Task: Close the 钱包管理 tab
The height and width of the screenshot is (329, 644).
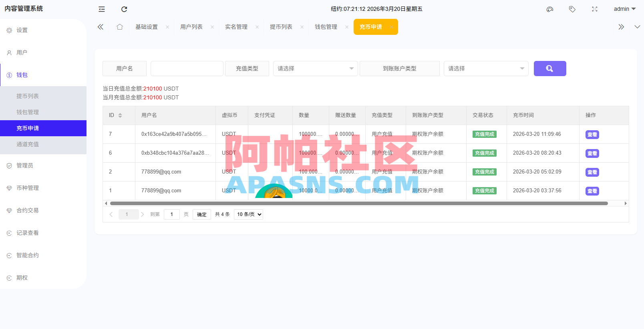Action: point(347,27)
